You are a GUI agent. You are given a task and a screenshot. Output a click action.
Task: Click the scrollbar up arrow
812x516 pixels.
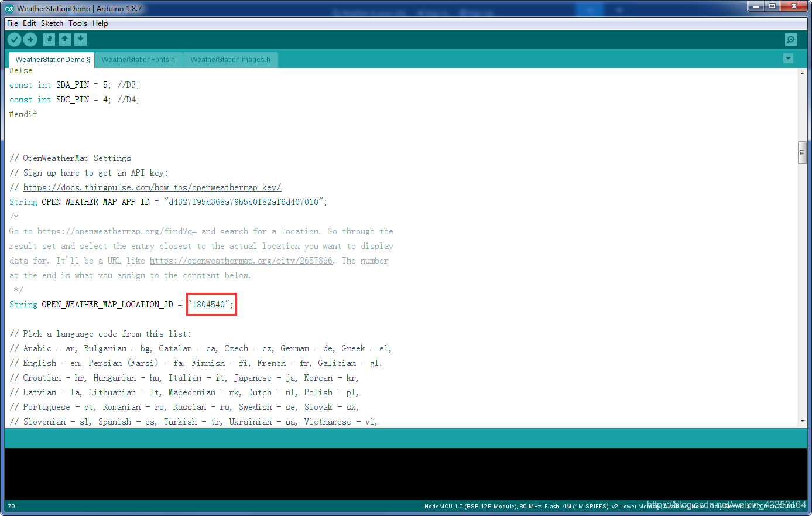click(x=802, y=73)
